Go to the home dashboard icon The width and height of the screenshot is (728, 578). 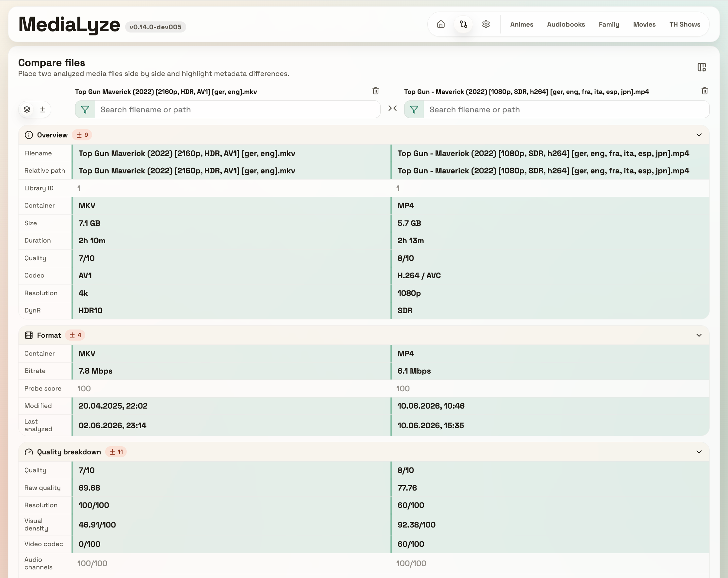[441, 24]
